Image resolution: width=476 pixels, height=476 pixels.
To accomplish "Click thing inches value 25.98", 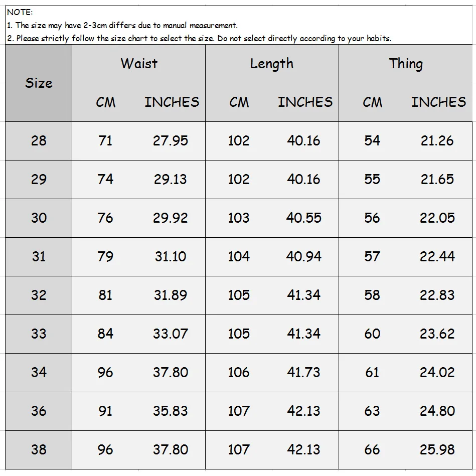I will point(437,449).
